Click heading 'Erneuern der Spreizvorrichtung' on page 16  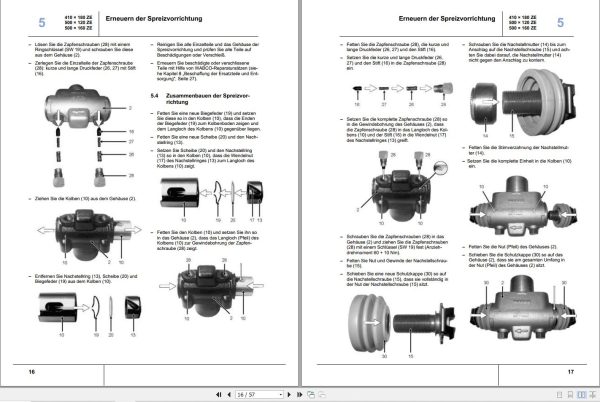154,18
